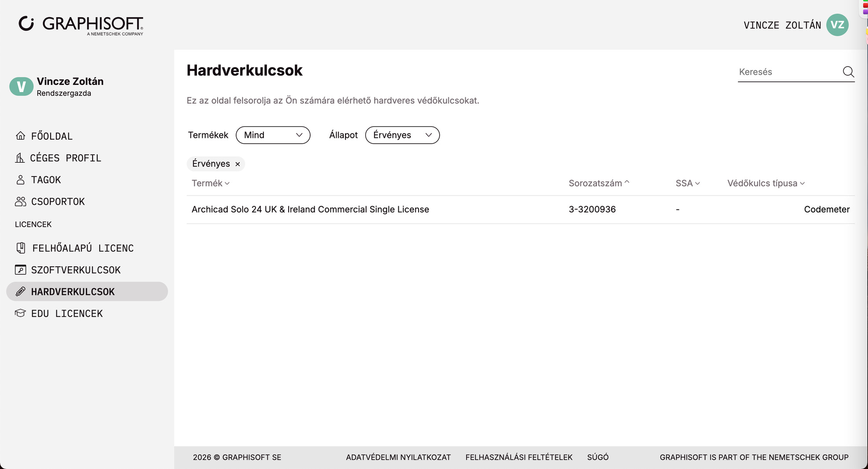
Task: Open the Termékek Mind dropdown
Action: pyautogui.click(x=273, y=135)
